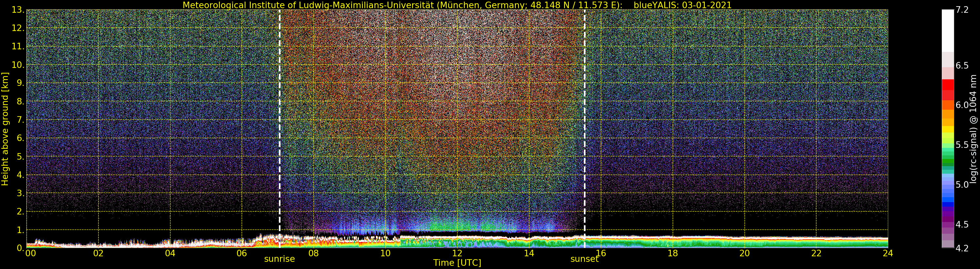
Task: Click the colorbar tick value 6.0
Action: 962,105
